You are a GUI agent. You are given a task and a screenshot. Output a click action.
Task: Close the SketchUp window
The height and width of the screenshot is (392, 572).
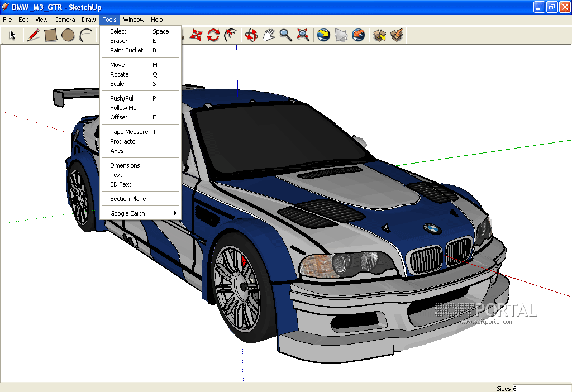[565, 7]
